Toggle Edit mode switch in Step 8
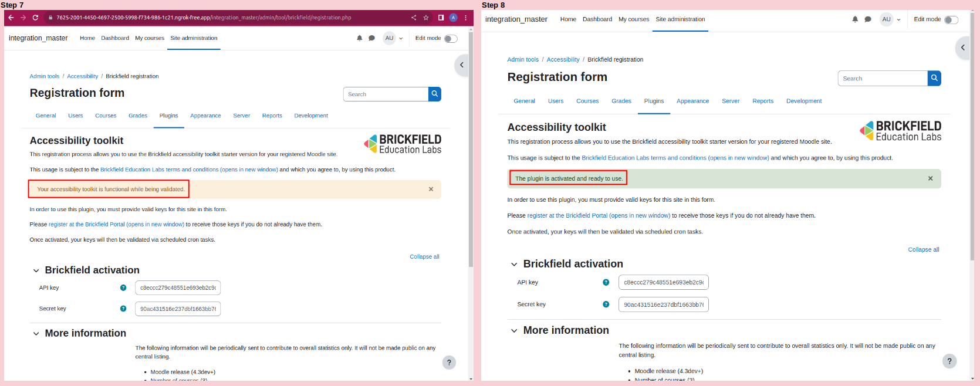The image size is (980, 386). coord(951,20)
